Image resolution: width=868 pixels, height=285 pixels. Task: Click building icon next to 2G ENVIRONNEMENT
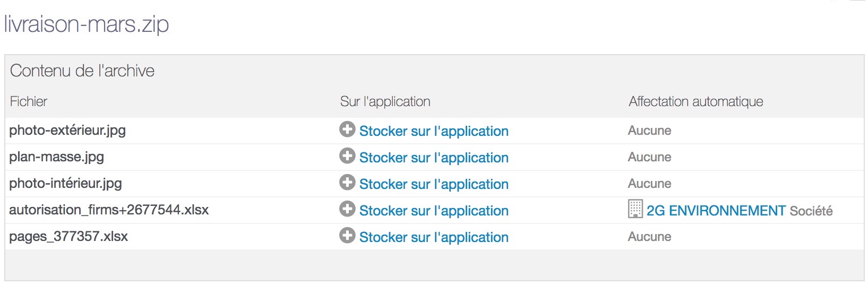[635, 209]
